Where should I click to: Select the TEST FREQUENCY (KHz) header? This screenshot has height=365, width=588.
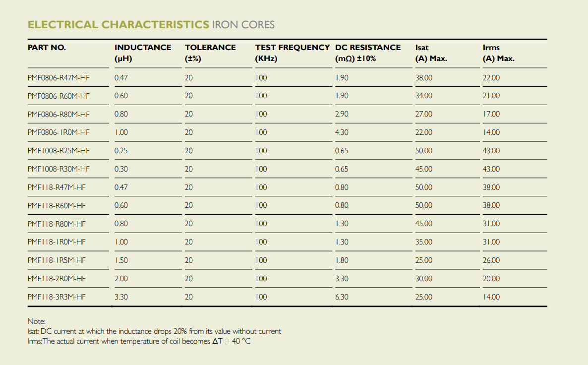click(293, 53)
